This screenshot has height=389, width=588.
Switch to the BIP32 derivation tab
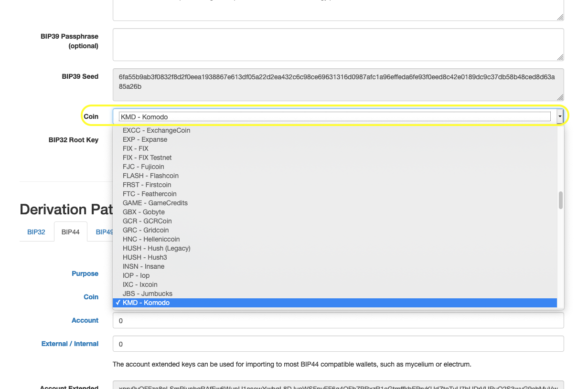36,232
